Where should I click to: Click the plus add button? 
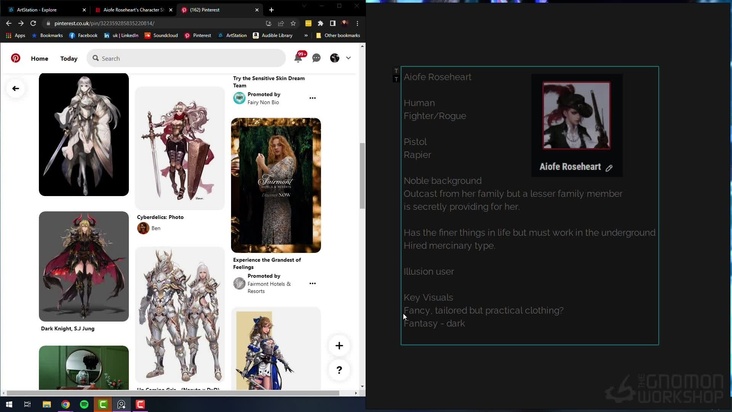click(x=339, y=346)
